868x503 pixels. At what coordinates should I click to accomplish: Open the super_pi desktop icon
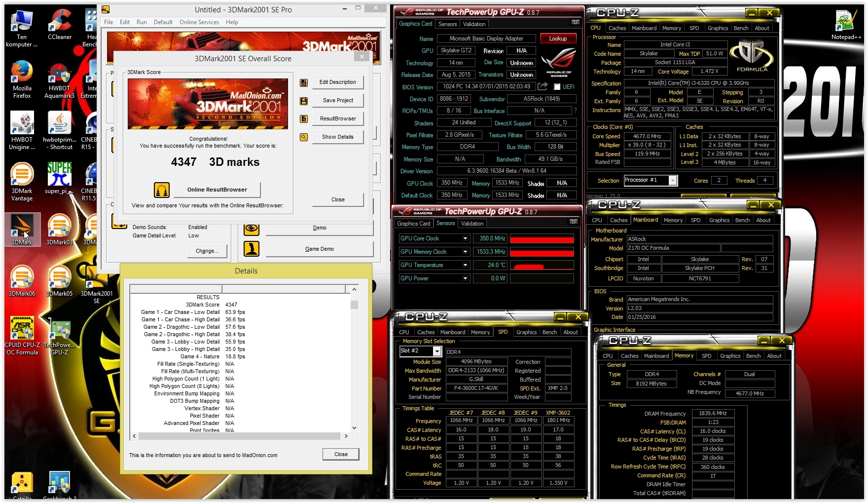[59, 178]
